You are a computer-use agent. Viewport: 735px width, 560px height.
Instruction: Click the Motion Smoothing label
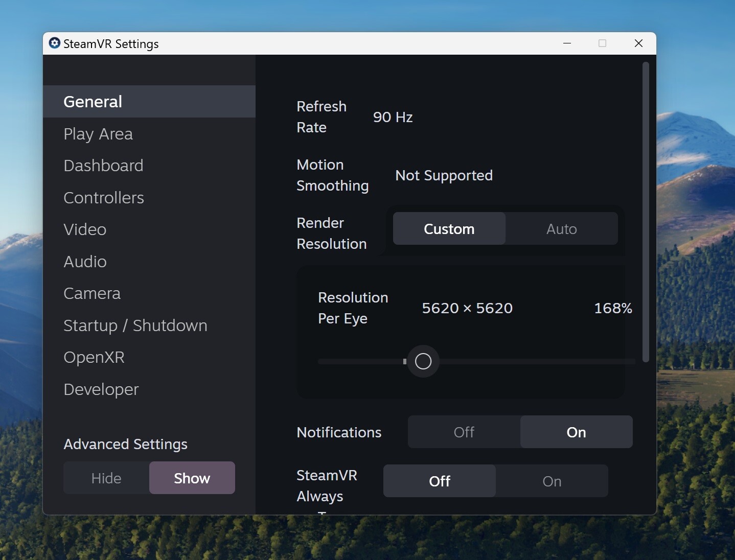(332, 175)
